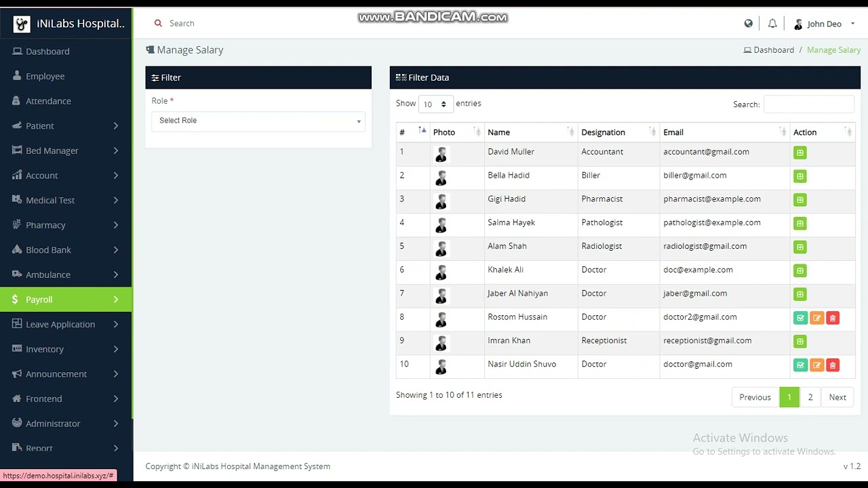Open the notifications bell icon
The image size is (868, 488).
pyautogui.click(x=772, y=24)
